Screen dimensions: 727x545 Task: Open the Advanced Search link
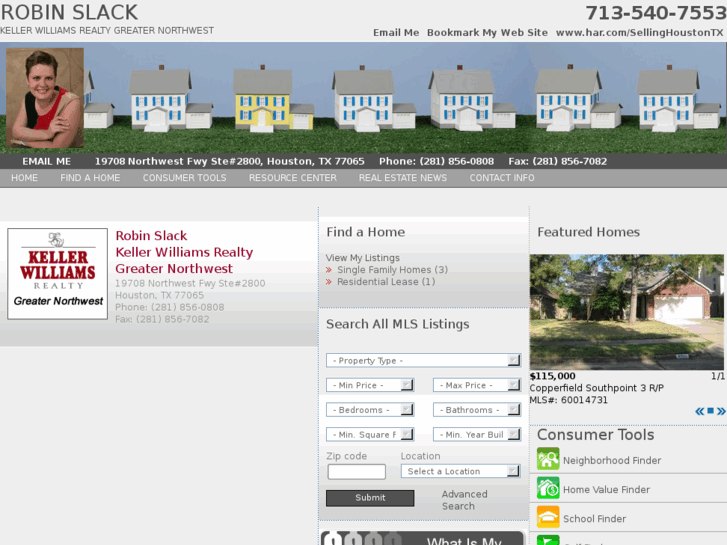point(464,500)
